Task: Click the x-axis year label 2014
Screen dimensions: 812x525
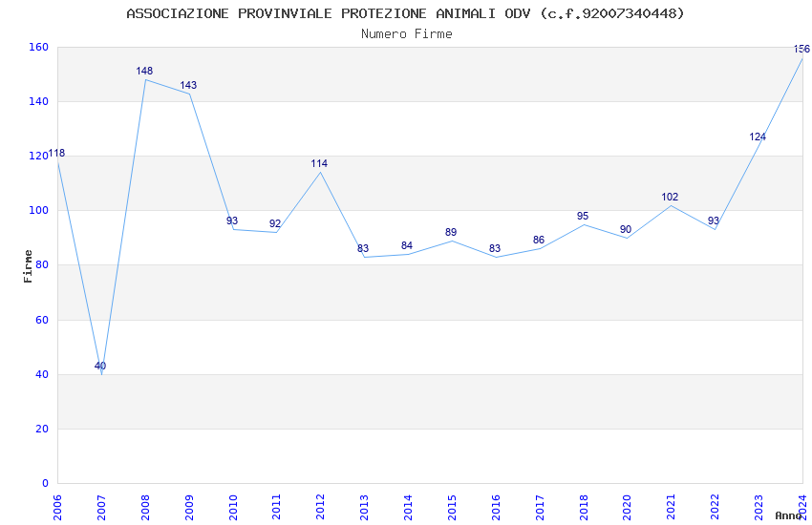Action: (x=408, y=507)
